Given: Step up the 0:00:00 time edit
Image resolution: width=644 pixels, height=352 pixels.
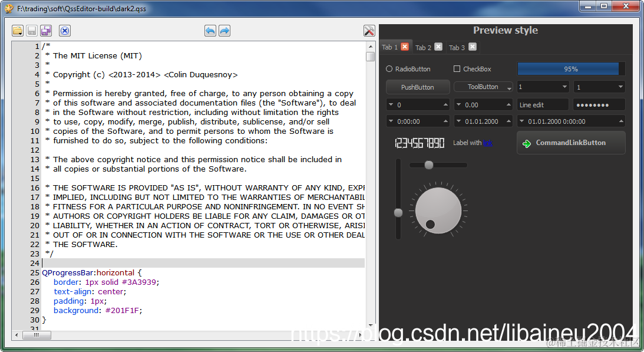Looking at the screenshot, I should tap(445, 121).
